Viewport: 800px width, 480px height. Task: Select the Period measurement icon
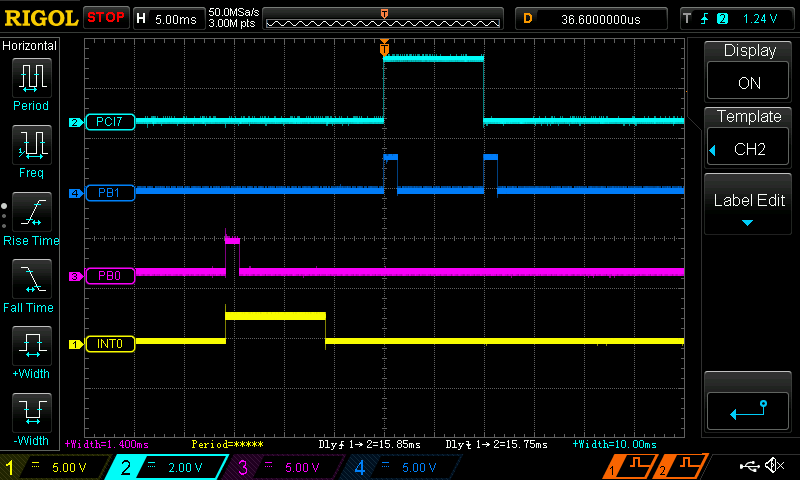32,78
